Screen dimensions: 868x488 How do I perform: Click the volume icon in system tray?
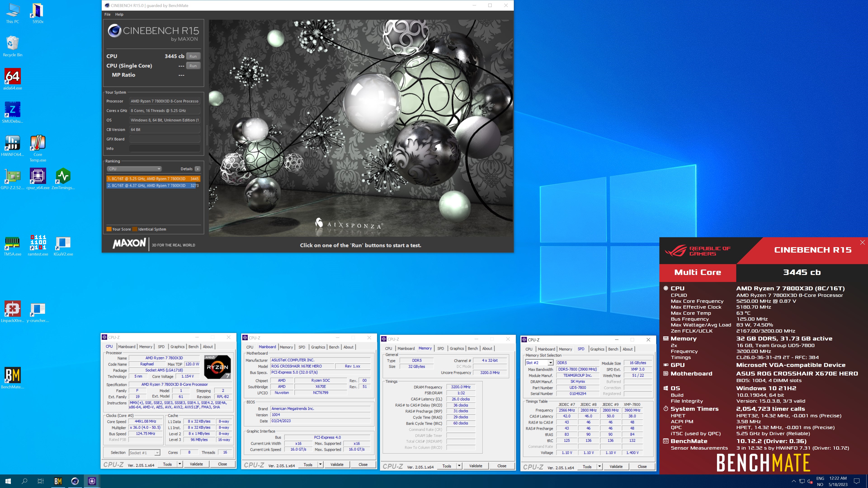pos(810,481)
